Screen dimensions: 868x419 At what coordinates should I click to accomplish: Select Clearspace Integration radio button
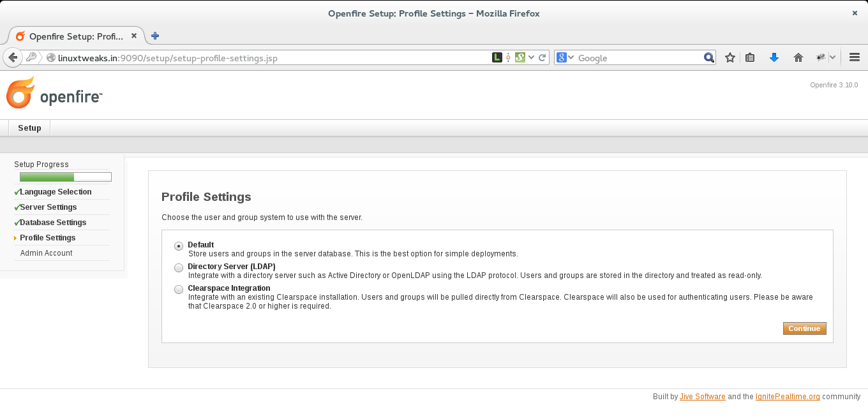coord(178,290)
